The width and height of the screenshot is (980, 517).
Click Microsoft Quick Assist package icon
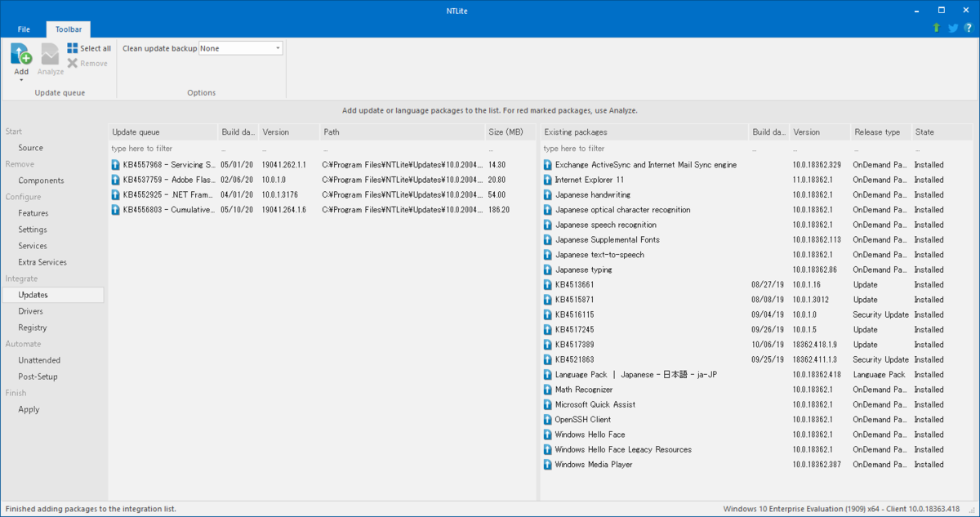click(548, 404)
